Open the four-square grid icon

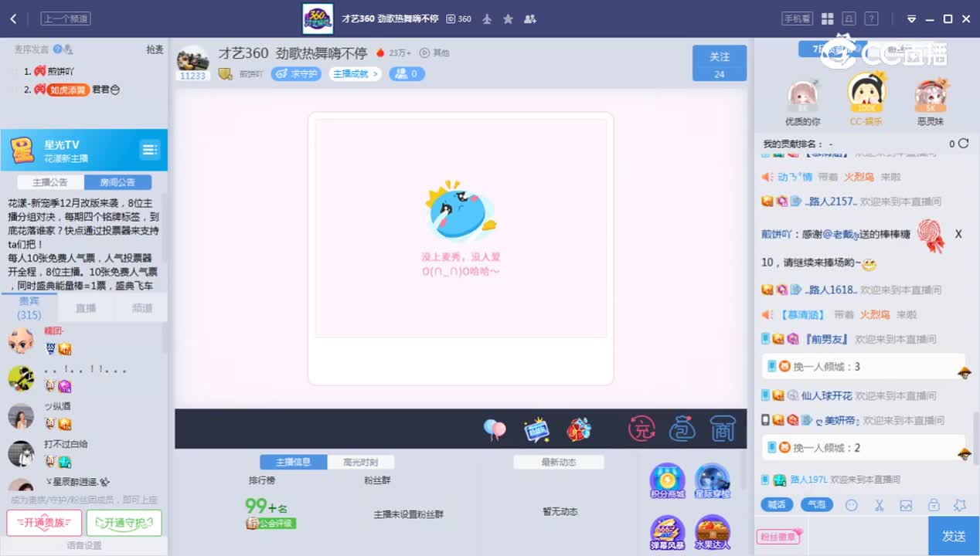coord(827,19)
